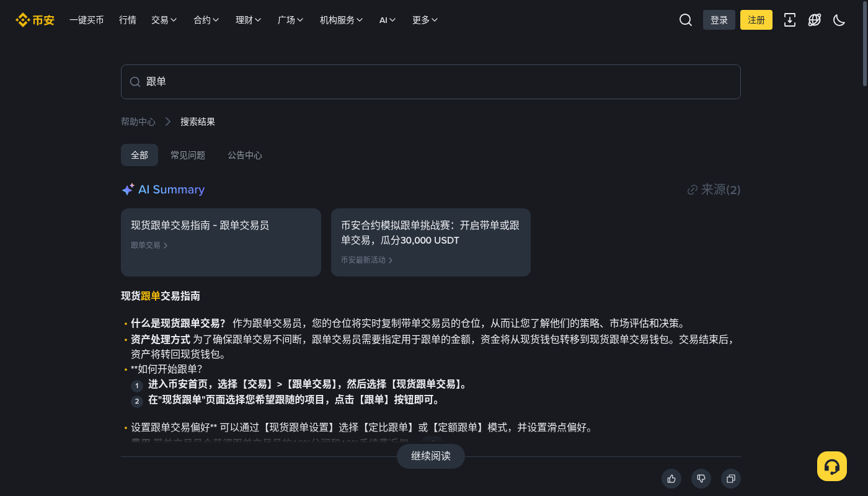868x496 pixels.
Task: Click the 注册 button
Action: tap(756, 20)
